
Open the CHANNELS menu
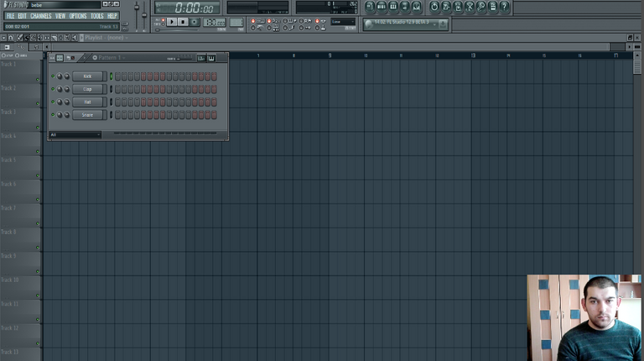click(40, 16)
